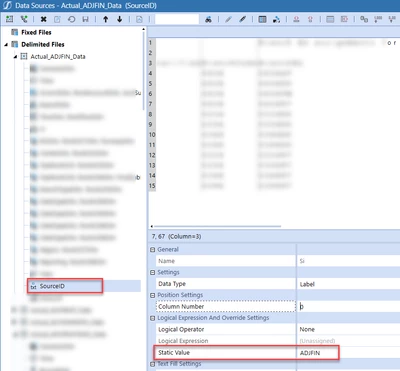Click inside the toolbar search text box
The height and width of the screenshot is (371, 400).
(x=177, y=19)
